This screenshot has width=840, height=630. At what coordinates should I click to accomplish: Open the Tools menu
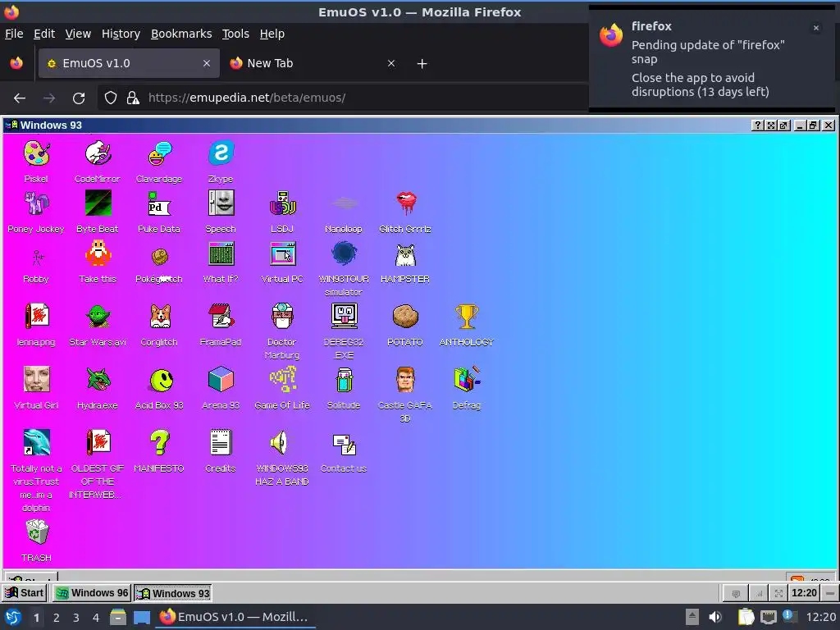pyautogui.click(x=235, y=34)
